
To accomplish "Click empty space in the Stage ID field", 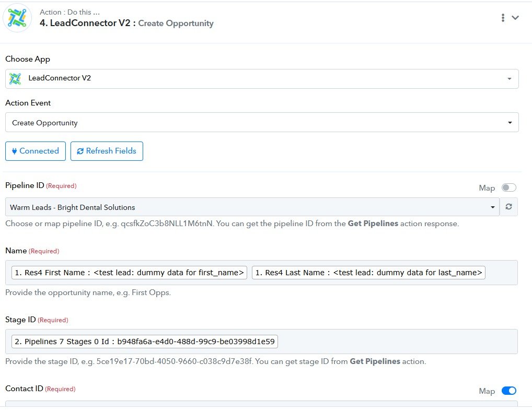I will coord(397,342).
